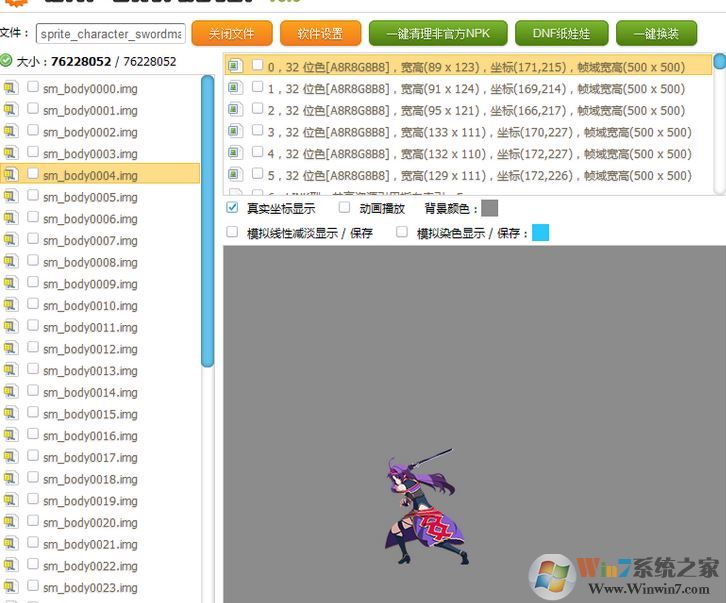Click the green size status check icon
This screenshot has height=603, width=726.
[7, 61]
